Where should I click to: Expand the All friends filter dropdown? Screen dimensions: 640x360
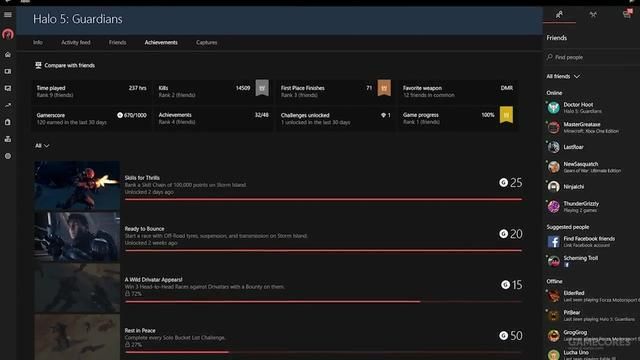pyautogui.click(x=563, y=76)
